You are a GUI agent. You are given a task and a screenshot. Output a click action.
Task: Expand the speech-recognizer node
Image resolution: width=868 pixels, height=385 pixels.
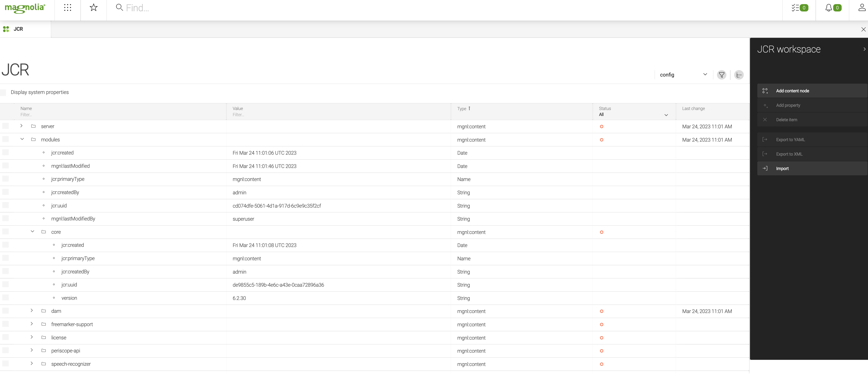pos(32,363)
